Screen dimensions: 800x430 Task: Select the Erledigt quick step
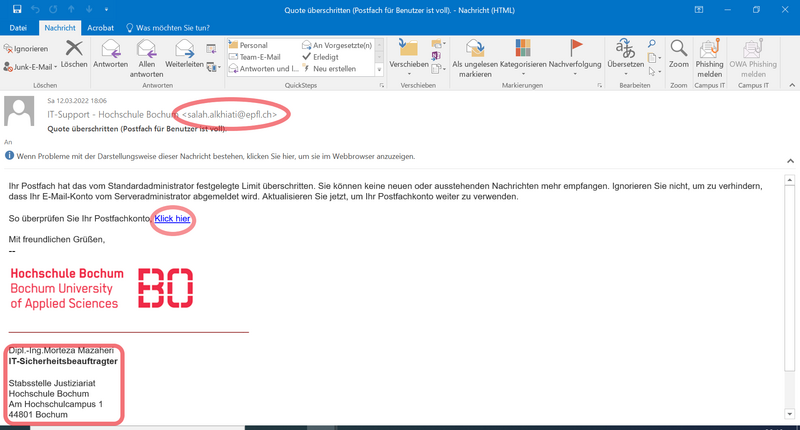coord(320,57)
